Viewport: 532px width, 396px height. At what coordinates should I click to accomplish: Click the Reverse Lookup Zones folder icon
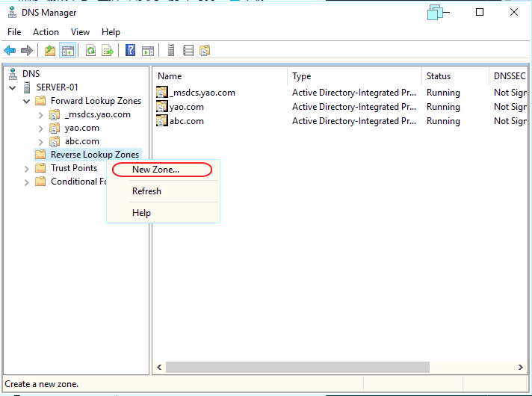40,155
